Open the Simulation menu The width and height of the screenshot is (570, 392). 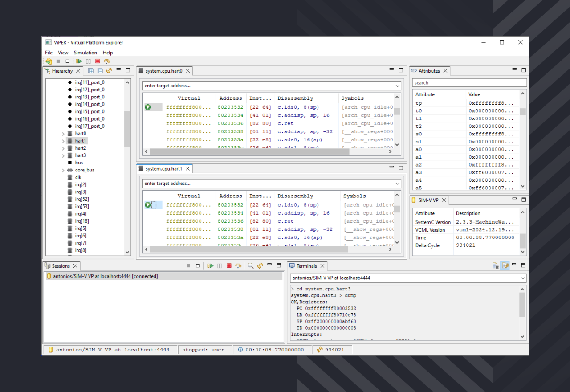click(x=85, y=53)
